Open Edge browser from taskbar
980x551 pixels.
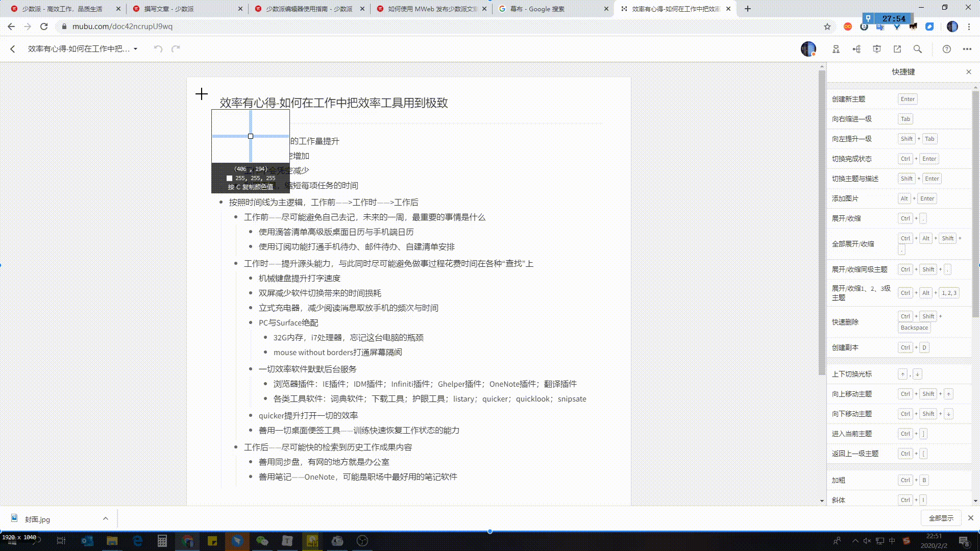137,541
